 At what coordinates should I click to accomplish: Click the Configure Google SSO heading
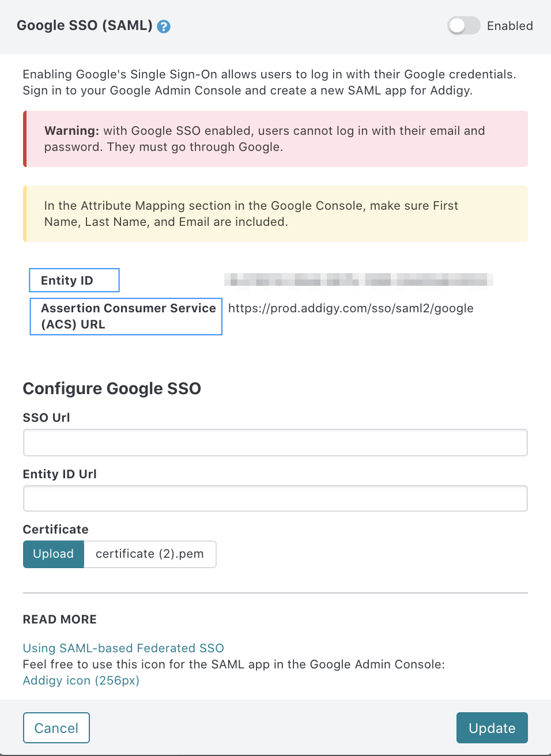pos(112,388)
